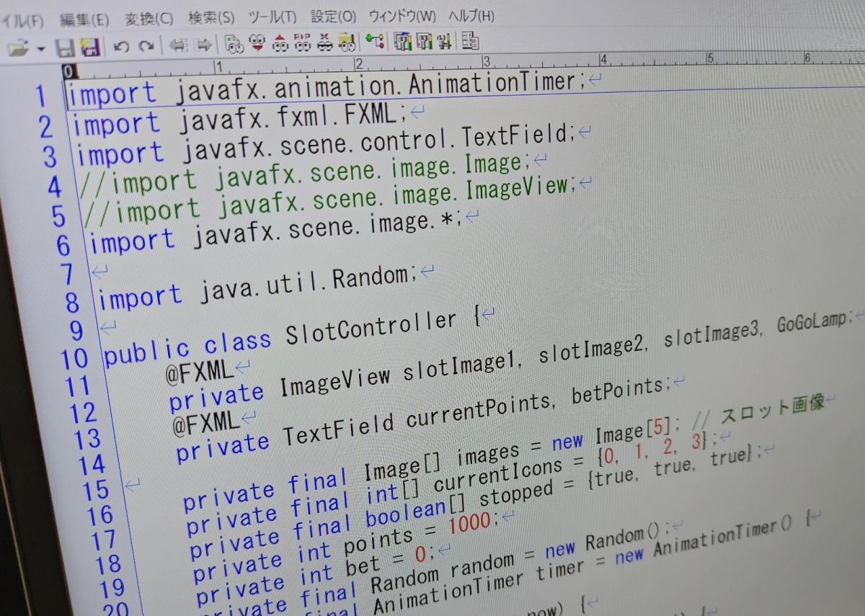Click the variable "slotImage2"
Image resolution: width=865 pixels, height=616 pixels.
pyautogui.click(x=590, y=348)
